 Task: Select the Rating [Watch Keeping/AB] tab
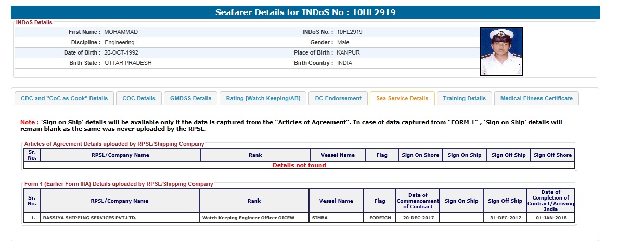[x=263, y=98]
